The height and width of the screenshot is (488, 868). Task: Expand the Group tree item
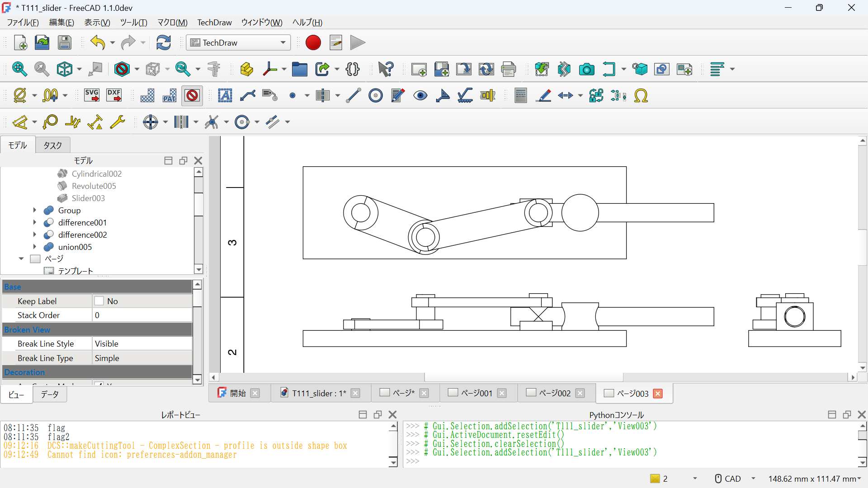pyautogui.click(x=34, y=210)
